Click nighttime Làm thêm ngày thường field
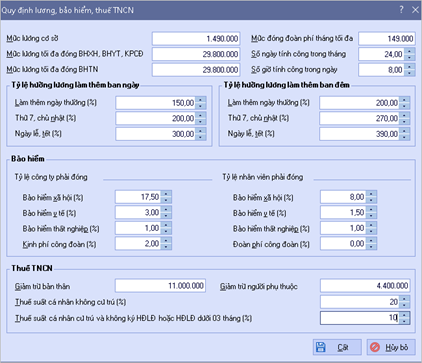Viewport: 422px width, 363px height. pyautogui.click(x=359, y=103)
